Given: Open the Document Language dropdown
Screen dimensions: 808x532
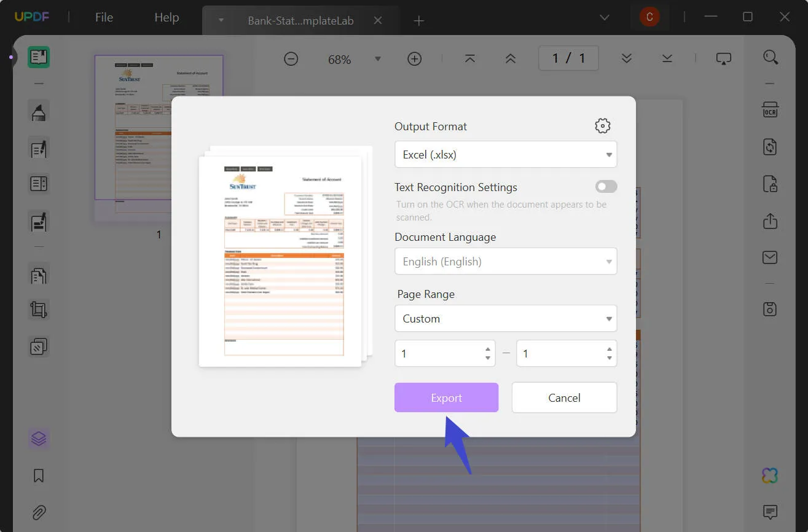Looking at the screenshot, I should pos(506,262).
